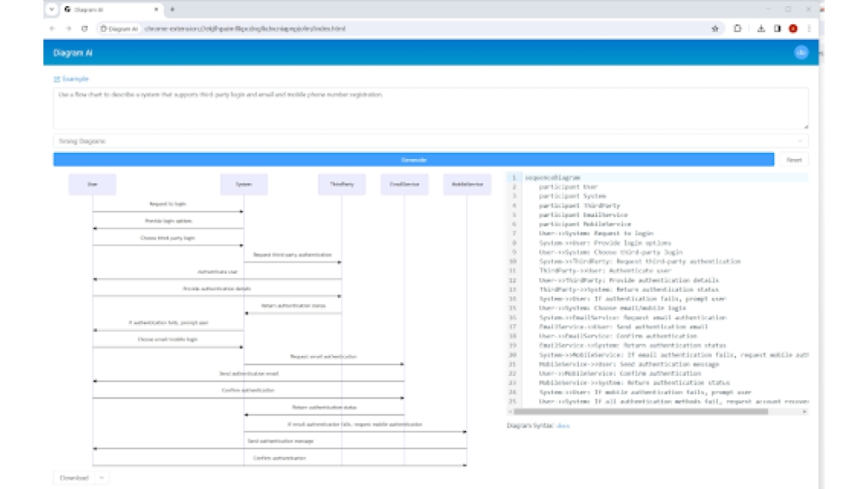Image resolution: width=868 pixels, height=489 pixels.
Task: Click 'Provide login options' diagram label
Action: coord(168,221)
